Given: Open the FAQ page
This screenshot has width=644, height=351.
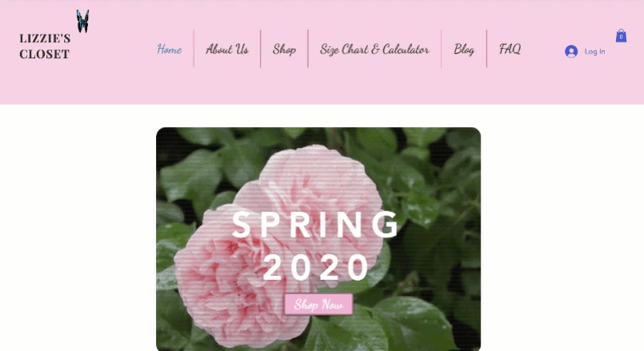Looking at the screenshot, I should 510,50.
